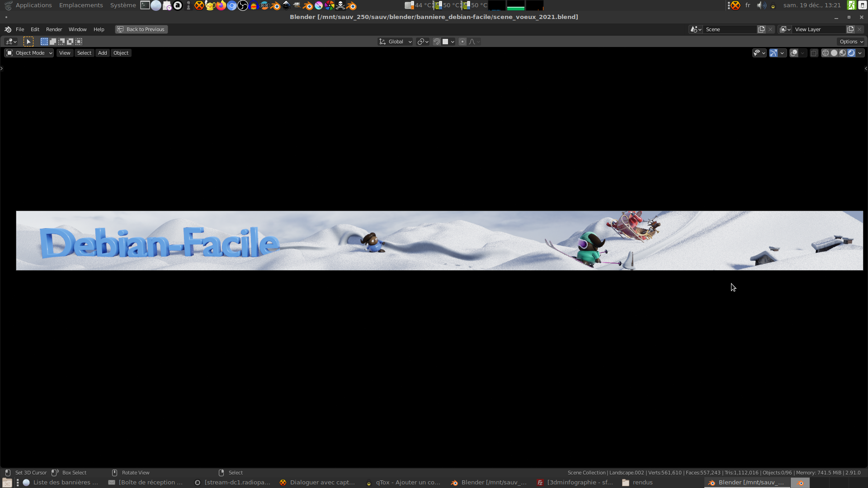Open the editor type dropdown
The height and width of the screenshot is (488, 868).
[11, 42]
